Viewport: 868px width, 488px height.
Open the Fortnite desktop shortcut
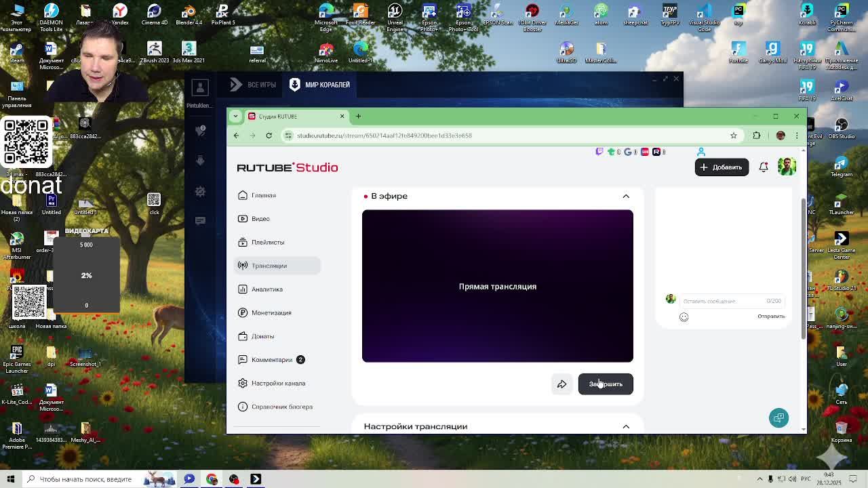point(738,52)
